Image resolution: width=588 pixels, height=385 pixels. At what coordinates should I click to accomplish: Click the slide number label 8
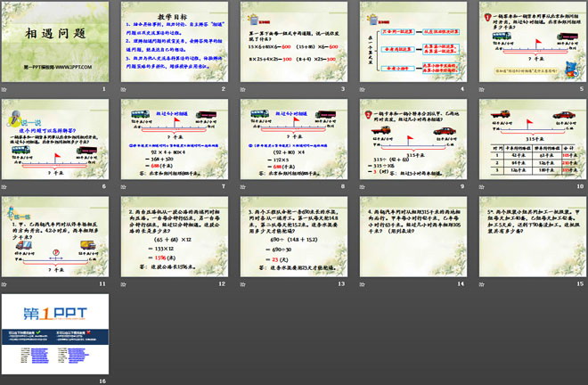[343, 187]
